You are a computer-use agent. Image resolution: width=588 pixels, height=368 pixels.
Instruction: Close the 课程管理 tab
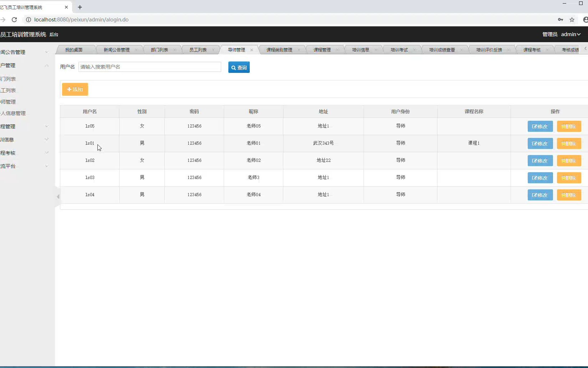(x=338, y=50)
